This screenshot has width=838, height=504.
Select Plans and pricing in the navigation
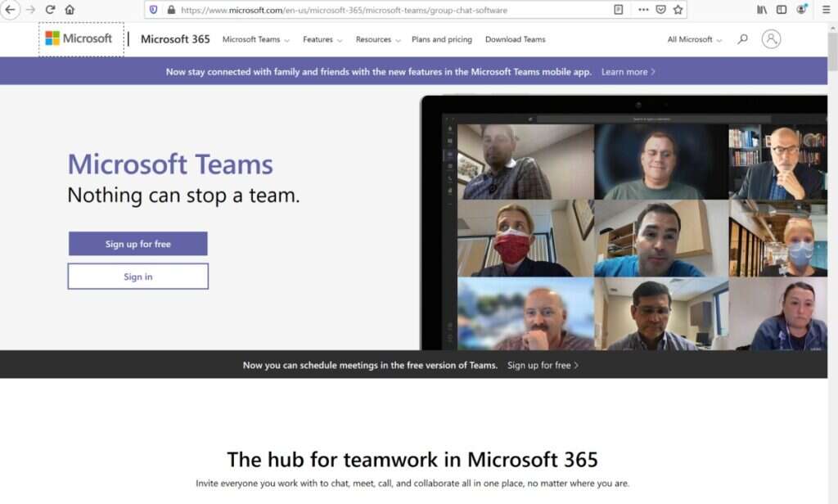tap(442, 38)
